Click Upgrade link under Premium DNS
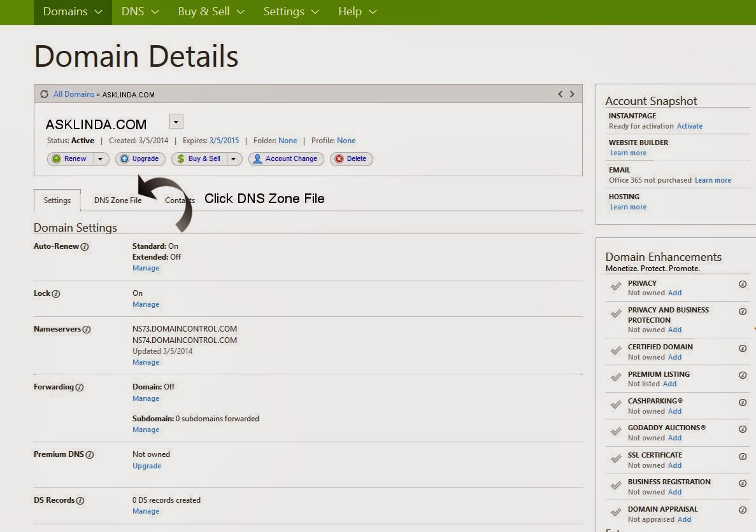The height and width of the screenshot is (532, 756). click(146, 466)
